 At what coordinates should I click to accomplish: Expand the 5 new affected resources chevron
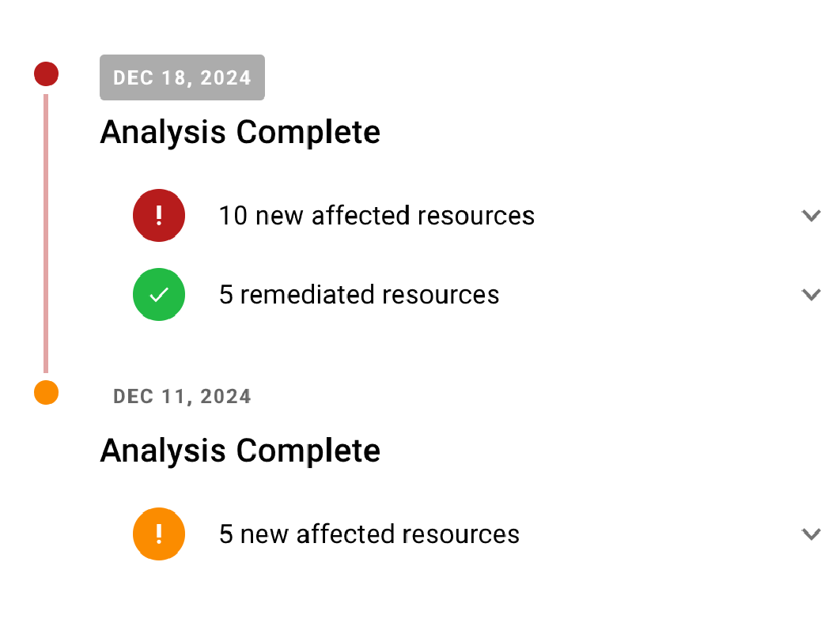(x=811, y=534)
